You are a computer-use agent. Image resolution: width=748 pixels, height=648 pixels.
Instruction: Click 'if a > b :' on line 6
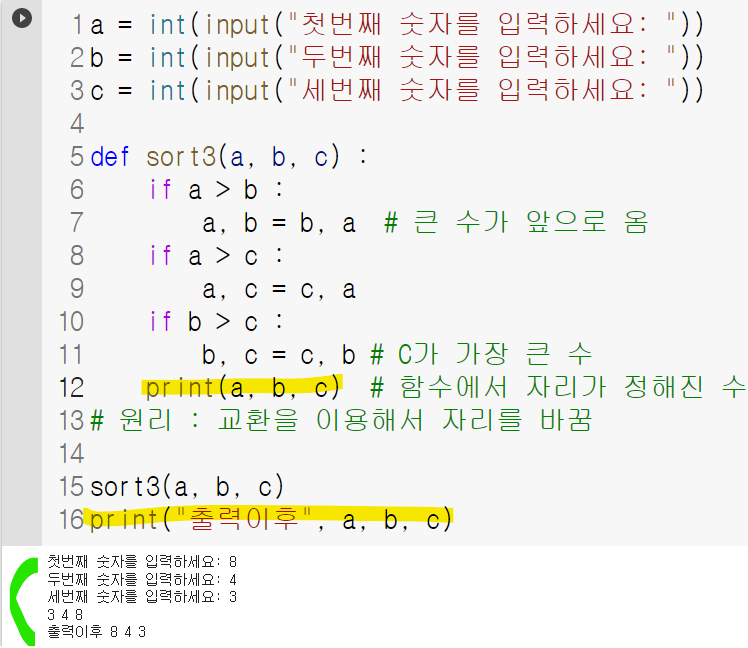[217, 189]
